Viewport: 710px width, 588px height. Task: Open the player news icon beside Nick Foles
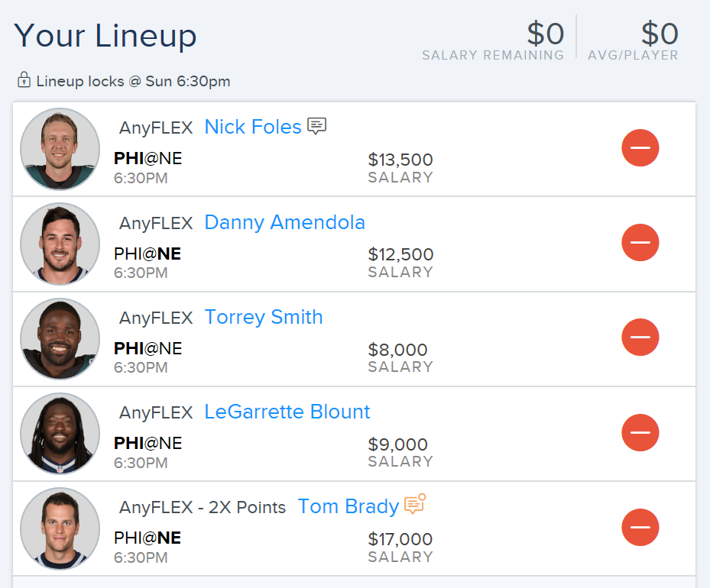point(316,126)
